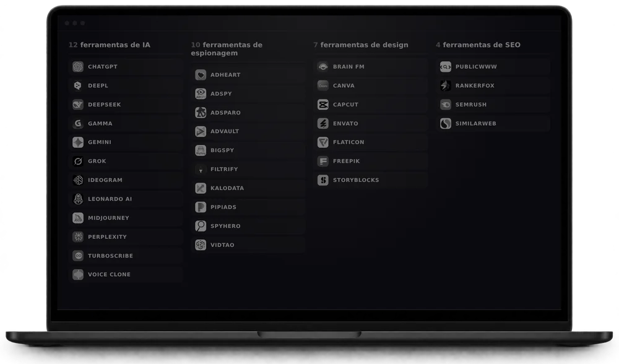The width and height of the screenshot is (619, 364).
Task: Select the SEMRUSH label
Action: click(x=471, y=105)
